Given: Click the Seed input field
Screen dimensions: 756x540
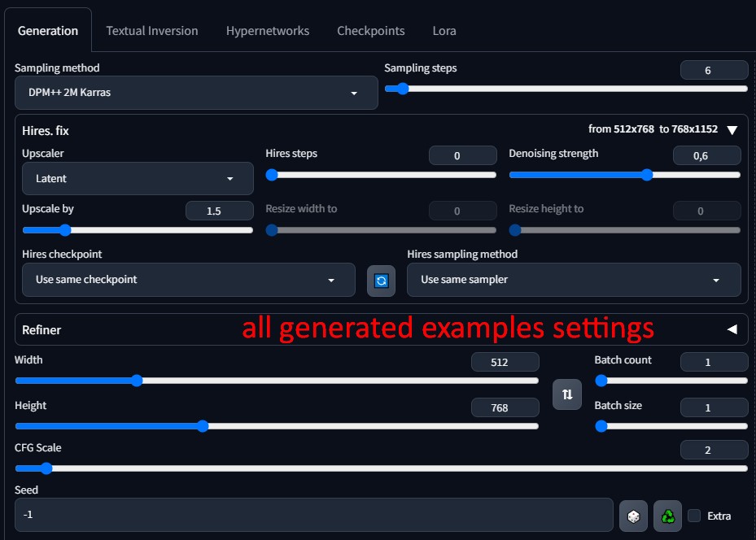Looking at the screenshot, I should [x=313, y=515].
